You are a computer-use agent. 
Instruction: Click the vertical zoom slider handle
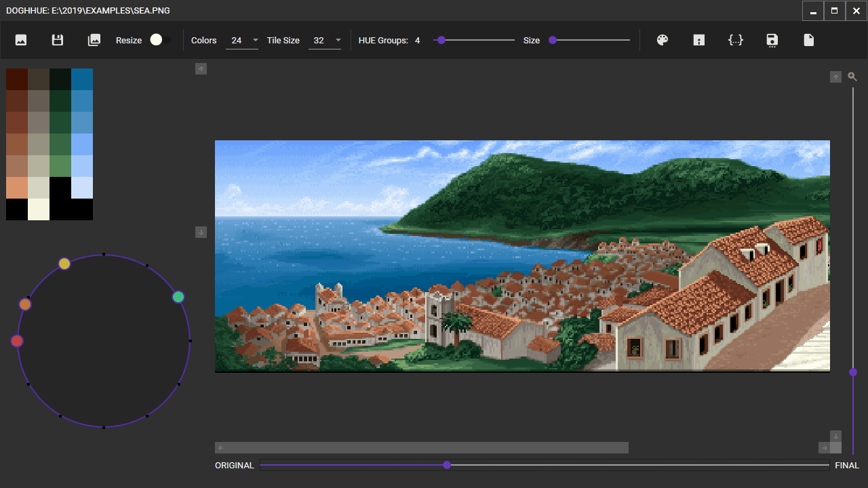tap(853, 372)
